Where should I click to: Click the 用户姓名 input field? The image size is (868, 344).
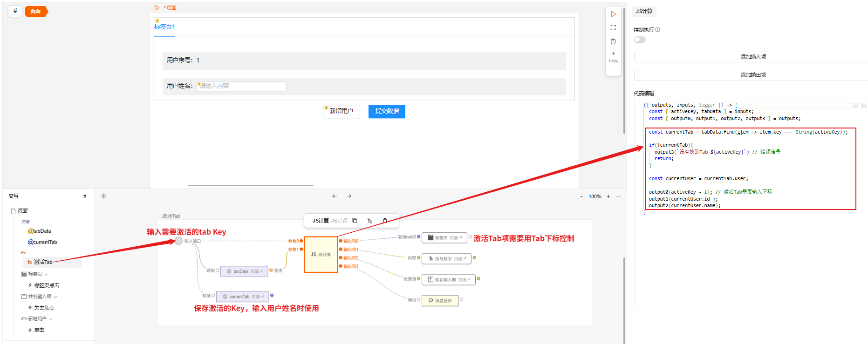(x=241, y=86)
